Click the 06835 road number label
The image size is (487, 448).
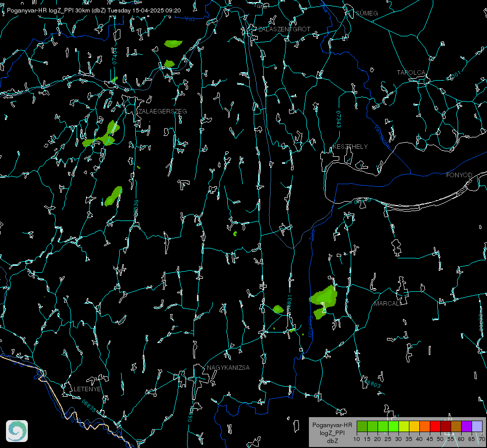click(x=89, y=406)
